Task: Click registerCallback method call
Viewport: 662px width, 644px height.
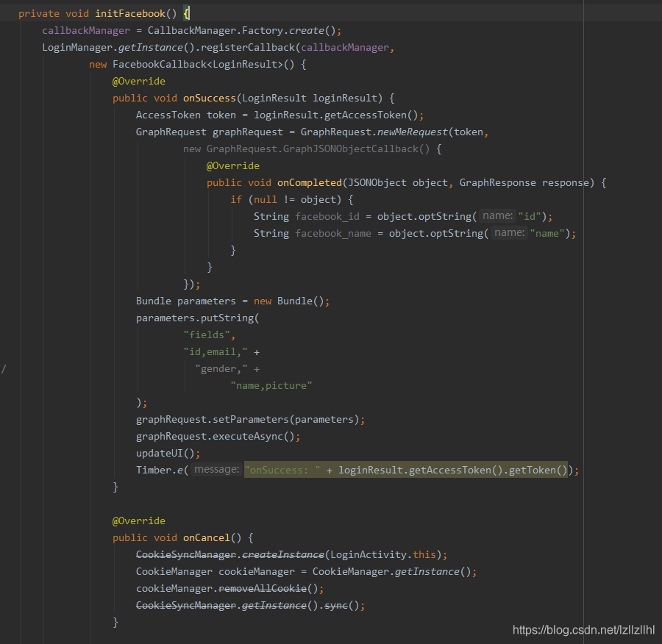Action: [247, 48]
